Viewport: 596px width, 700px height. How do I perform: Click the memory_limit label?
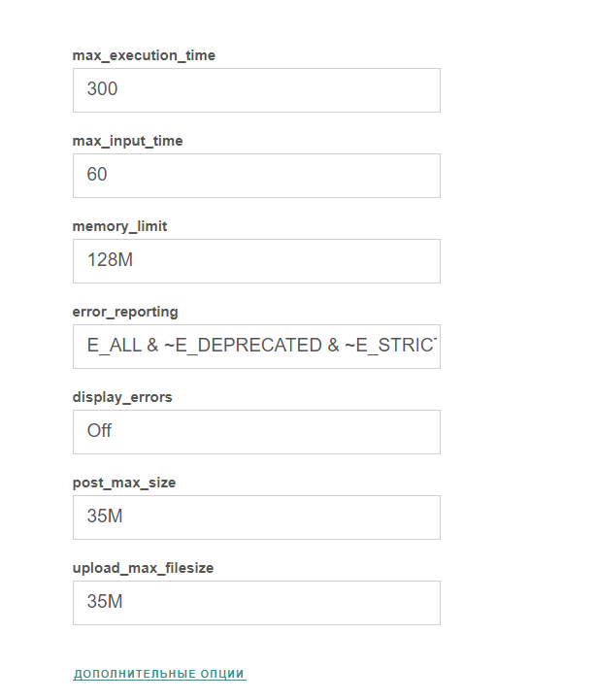(x=119, y=226)
